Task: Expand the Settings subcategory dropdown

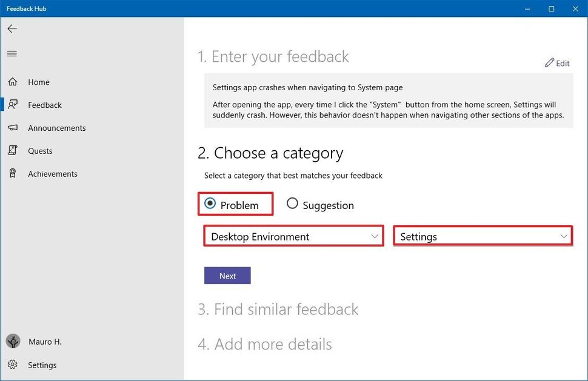Action: [x=483, y=236]
